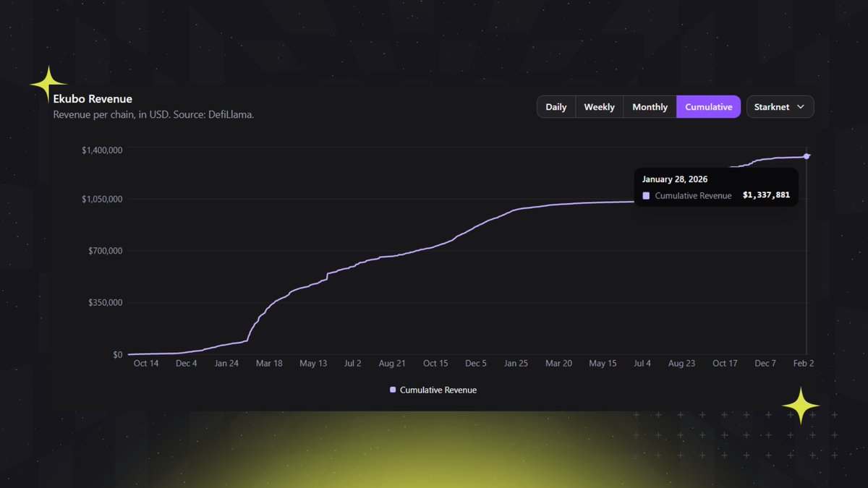Switch to the Weekly revenue view
The image size is (868, 488).
(x=599, y=107)
